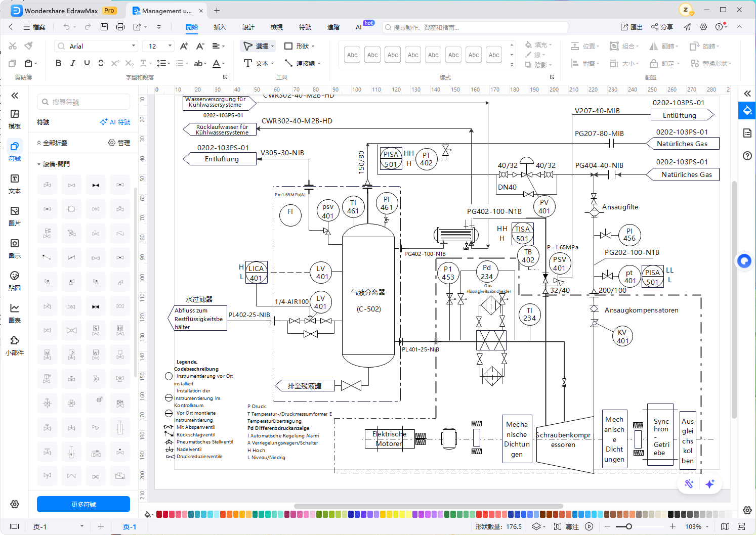Switch to the Insert ribbon tab

220,27
